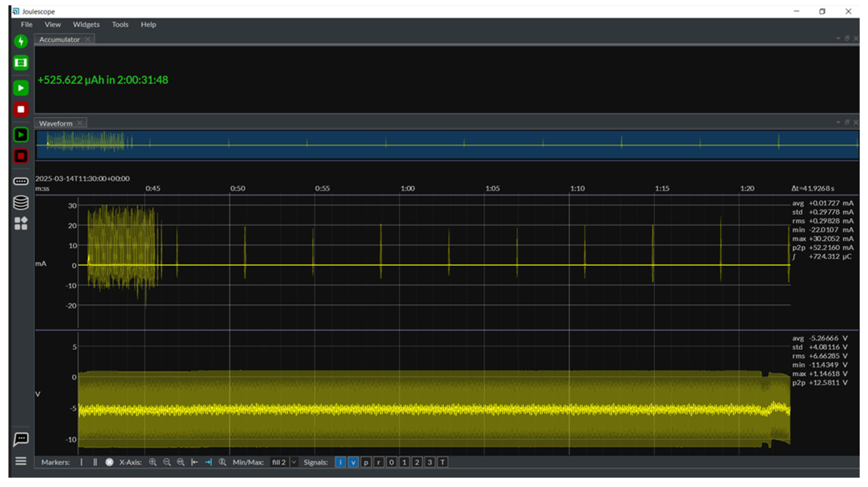
Task: Open the Widgets menu
Action: (86, 25)
